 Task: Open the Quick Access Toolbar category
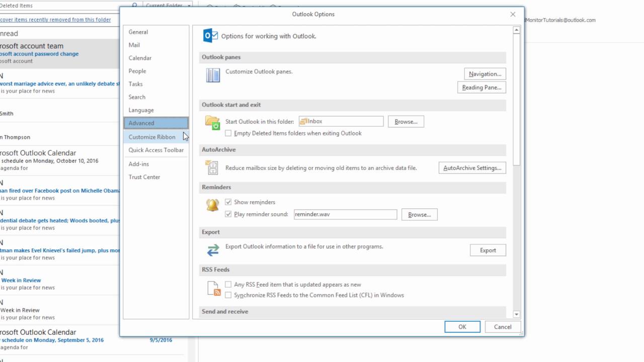(x=156, y=150)
